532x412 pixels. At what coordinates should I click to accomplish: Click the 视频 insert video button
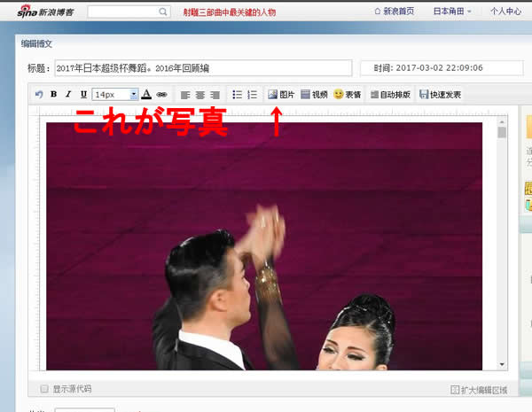pyautogui.click(x=314, y=94)
